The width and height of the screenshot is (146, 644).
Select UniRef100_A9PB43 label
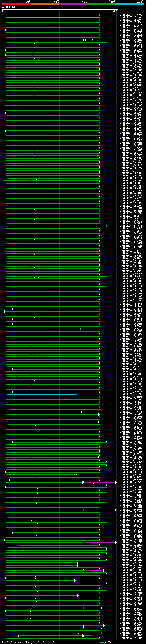[131, 304]
